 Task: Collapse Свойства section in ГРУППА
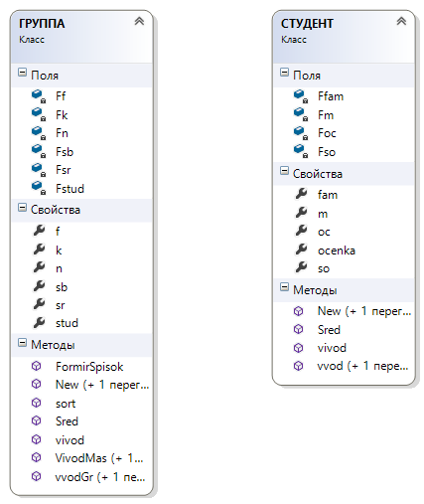[x=22, y=208]
